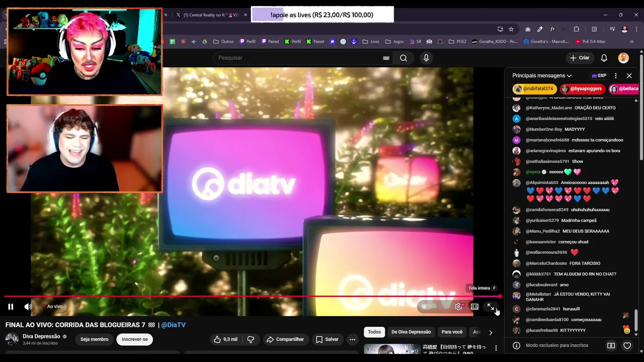Advance filter chips with right arrow

tap(491, 332)
